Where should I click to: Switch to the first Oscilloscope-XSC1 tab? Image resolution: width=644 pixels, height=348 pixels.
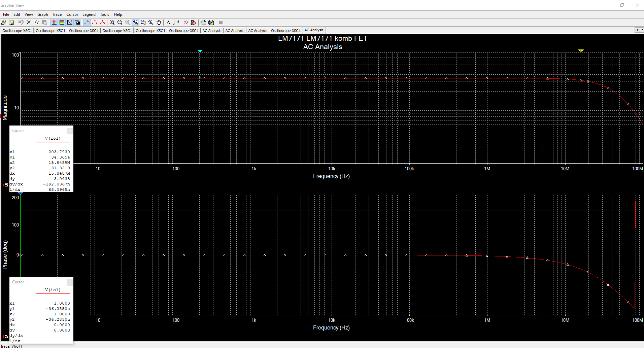point(17,31)
